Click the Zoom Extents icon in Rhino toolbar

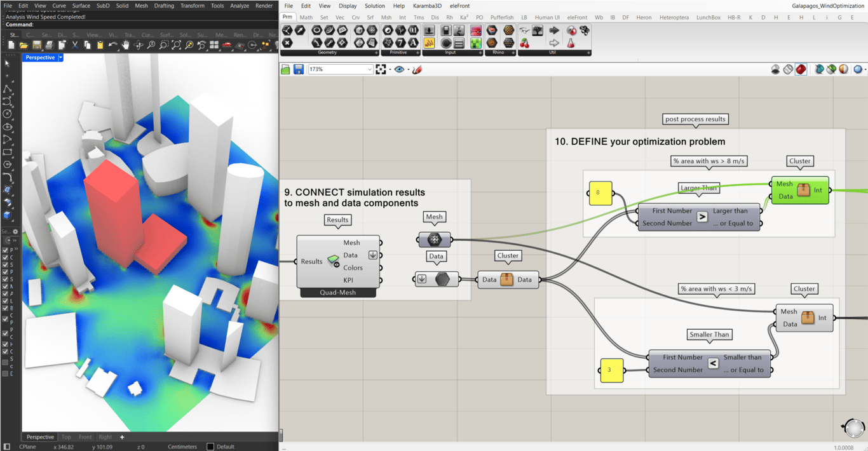(176, 45)
